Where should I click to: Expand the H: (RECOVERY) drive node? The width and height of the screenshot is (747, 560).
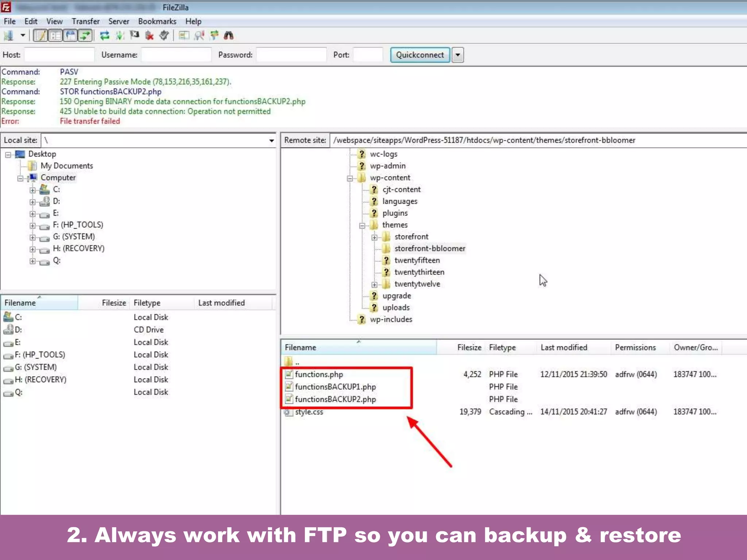tap(33, 249)
